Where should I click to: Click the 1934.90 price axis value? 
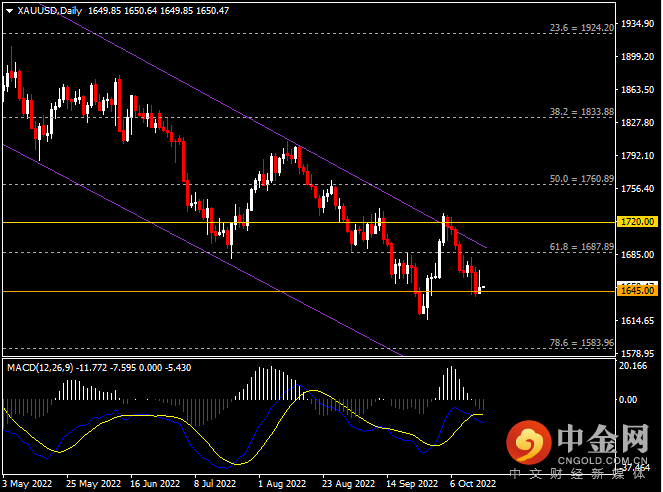637,24
